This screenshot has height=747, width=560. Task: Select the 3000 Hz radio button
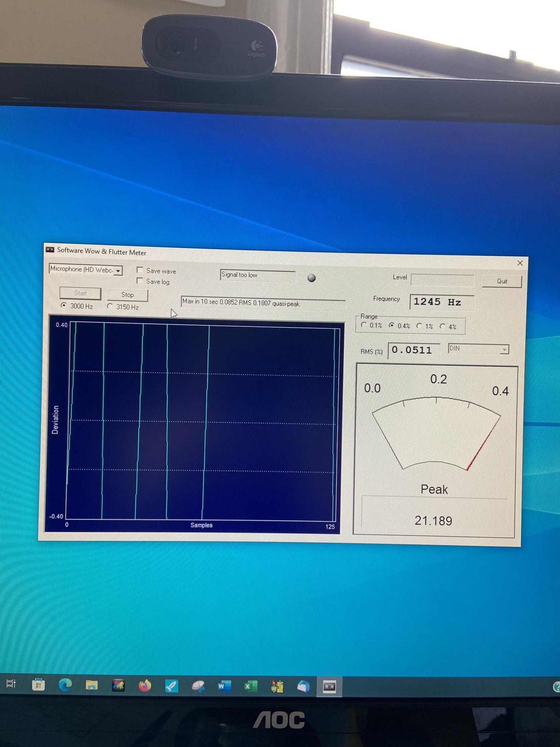pos(64,305)
